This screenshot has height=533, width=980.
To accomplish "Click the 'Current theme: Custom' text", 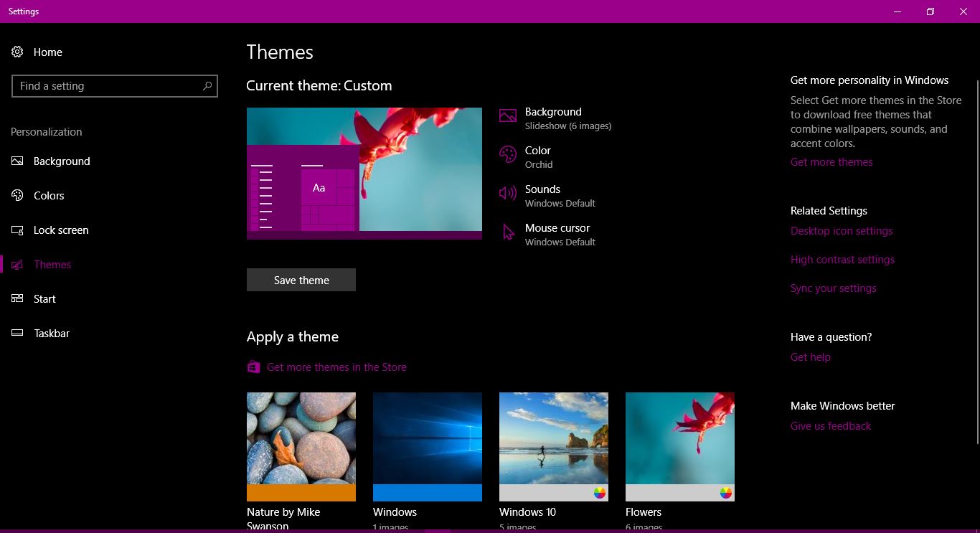I will click(319, 85).
